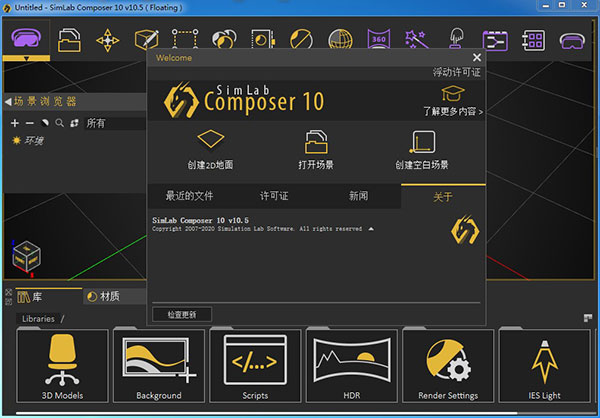Click the minus icon in scene browser
The width and height of the screenshot is (600, 418).
coord(29,123)
